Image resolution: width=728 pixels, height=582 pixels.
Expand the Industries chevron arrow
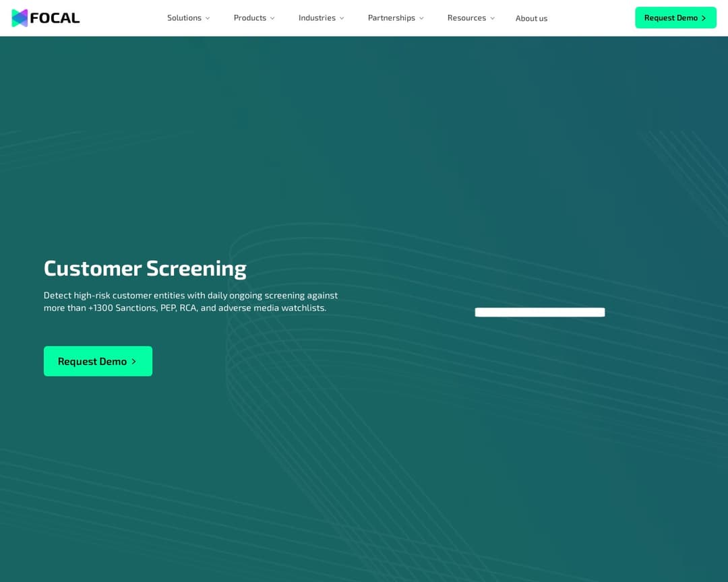click(342, 18)
